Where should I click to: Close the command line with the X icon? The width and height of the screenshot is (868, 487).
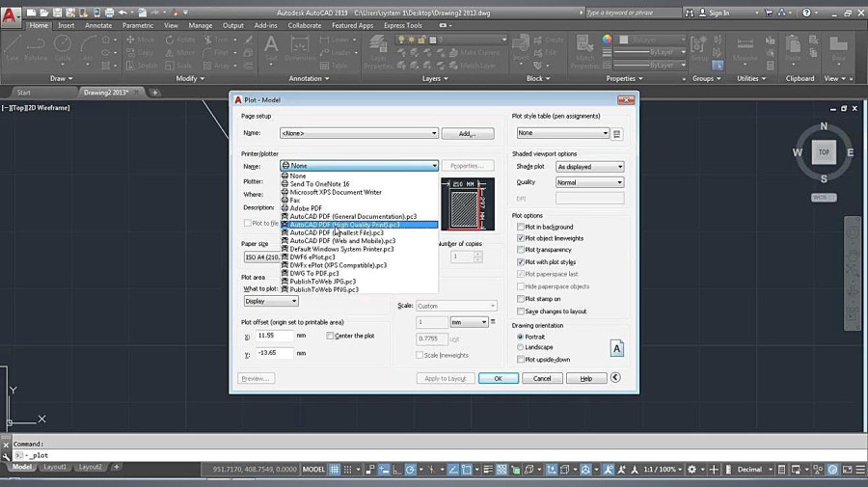coord(6,445)
